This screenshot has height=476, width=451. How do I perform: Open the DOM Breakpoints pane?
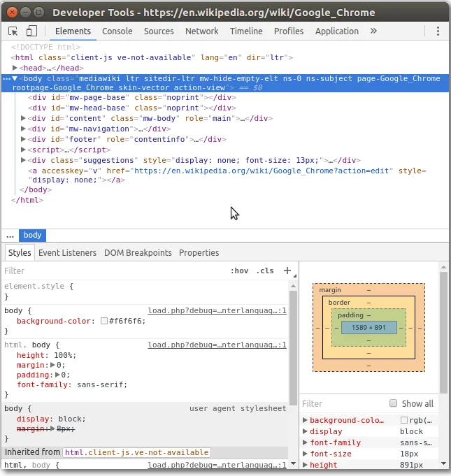click(x=138, y=252)
